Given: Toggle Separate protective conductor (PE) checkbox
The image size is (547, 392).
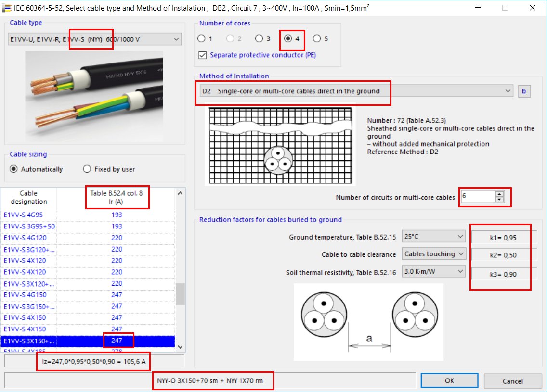Looking at the screenshot, I should click(203, 55).
